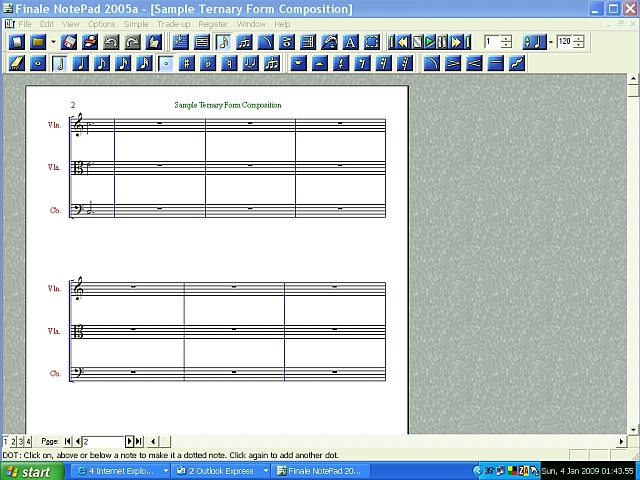Select the Simple Entry tuplet tool
The height and width of the screenshot is (480, 640).
pyautogui.click(x=271, y=64)
